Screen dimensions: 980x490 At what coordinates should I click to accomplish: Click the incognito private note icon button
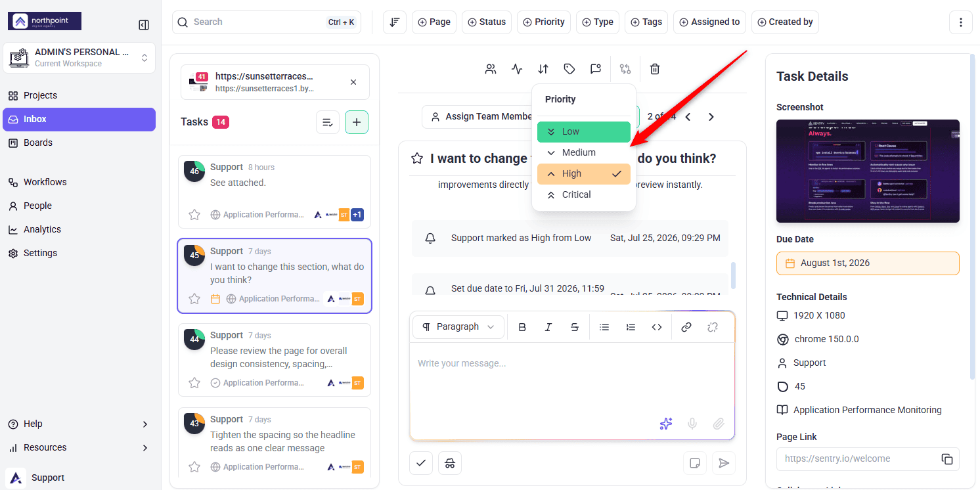450,463
